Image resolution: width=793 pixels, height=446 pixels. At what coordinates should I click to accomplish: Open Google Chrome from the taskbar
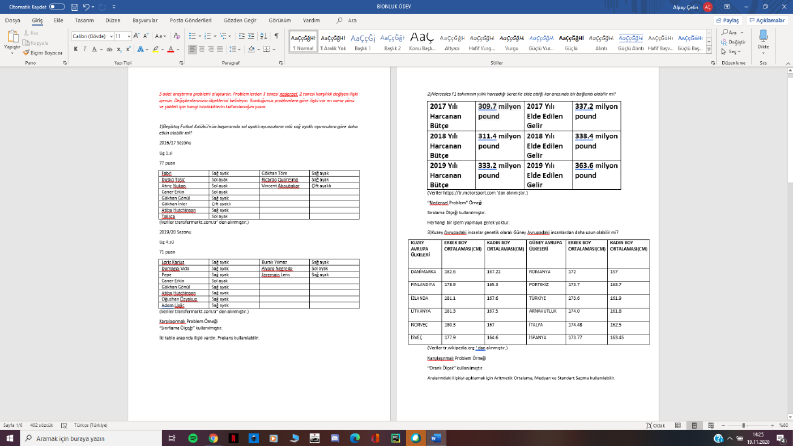tap(213, 438)
